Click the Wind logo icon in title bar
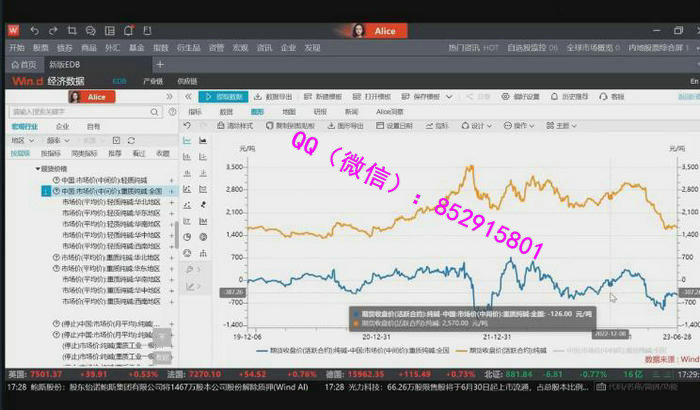Image resolution: width=700 pixels, height=410 pixels. pos(12,31)
